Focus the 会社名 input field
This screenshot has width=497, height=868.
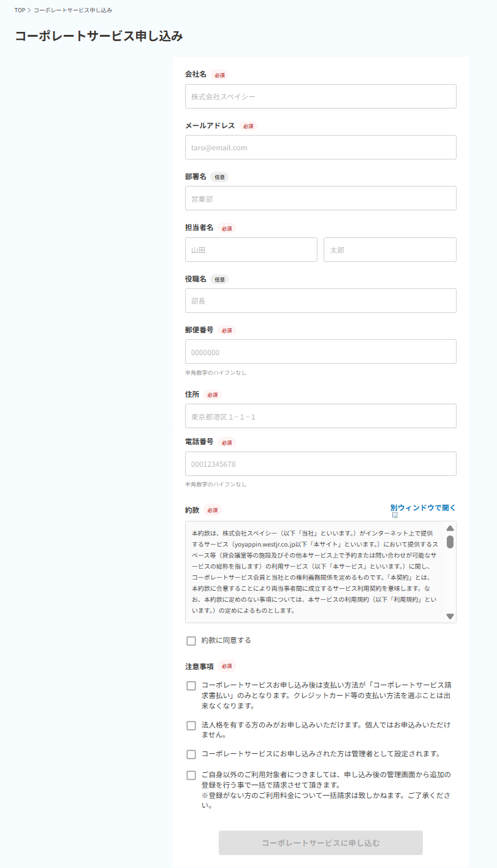pyautogui.click(x=321, y=96)
